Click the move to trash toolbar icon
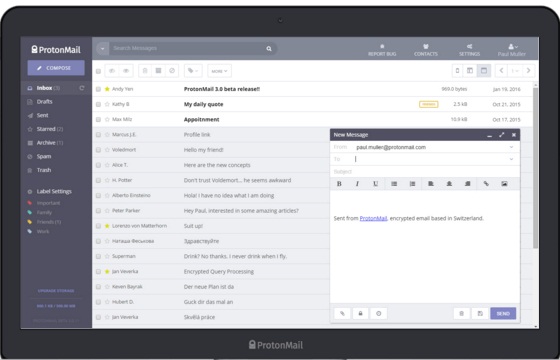 pos(145,71)
